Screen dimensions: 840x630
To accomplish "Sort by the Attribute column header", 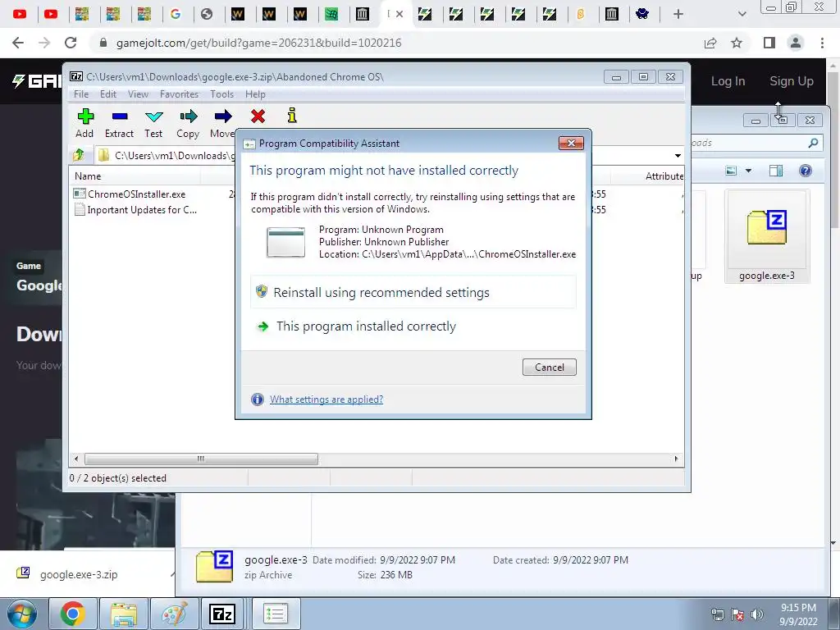I will point(664,176).
